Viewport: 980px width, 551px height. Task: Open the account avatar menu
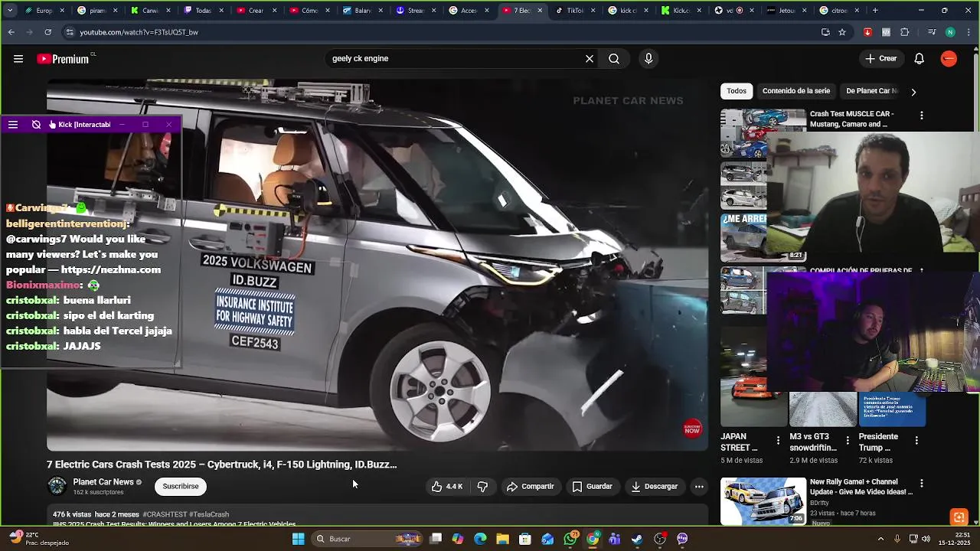[x=949, y=59]
